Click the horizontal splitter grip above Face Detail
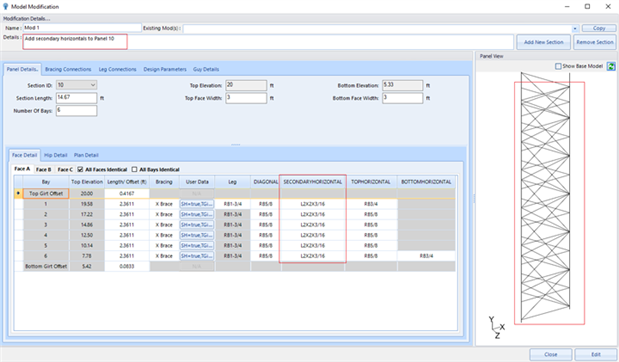 point(236,144)
